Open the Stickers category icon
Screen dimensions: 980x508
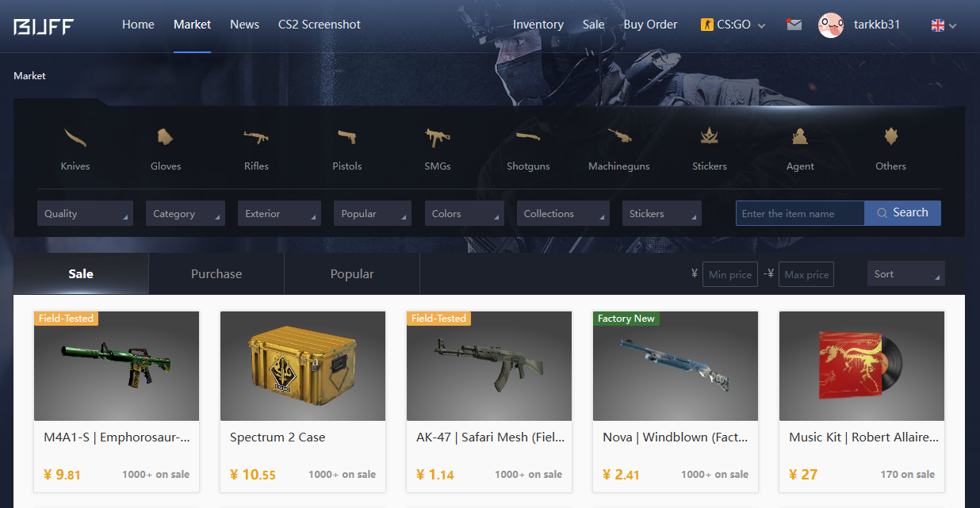(x=709, y=136)
